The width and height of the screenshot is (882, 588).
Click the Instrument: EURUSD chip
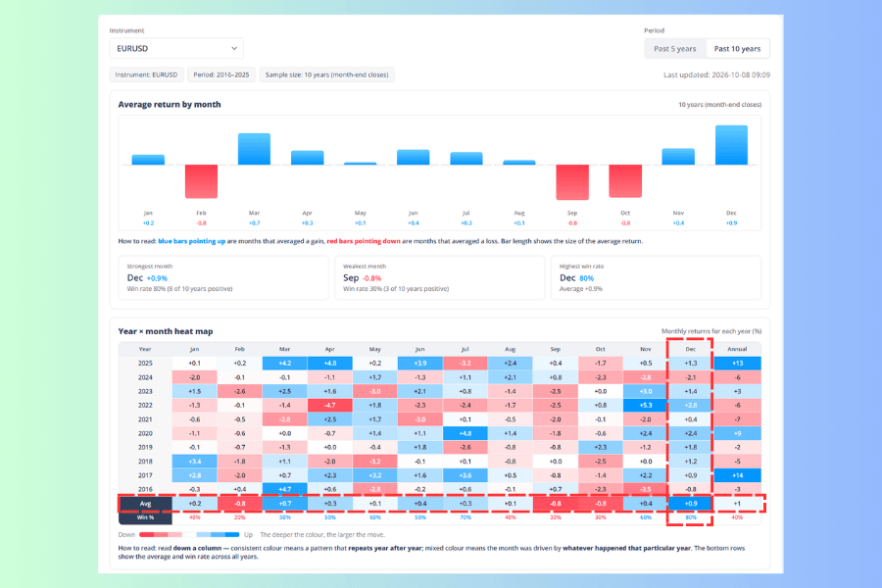click(146, 74)
